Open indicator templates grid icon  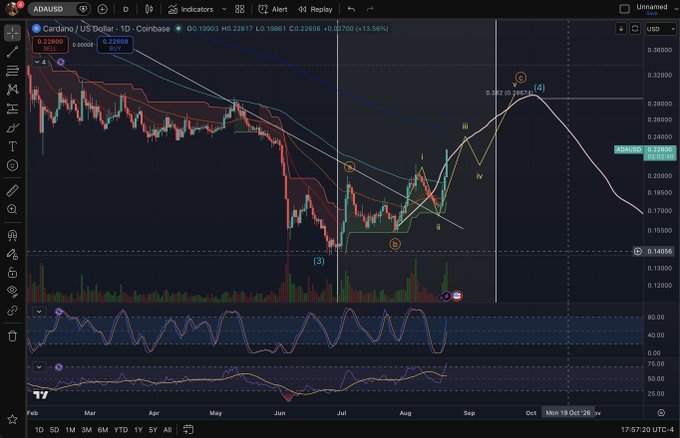239,9
